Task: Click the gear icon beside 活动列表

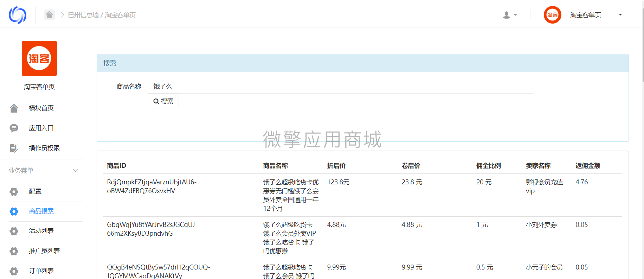Action: (14, 231)
